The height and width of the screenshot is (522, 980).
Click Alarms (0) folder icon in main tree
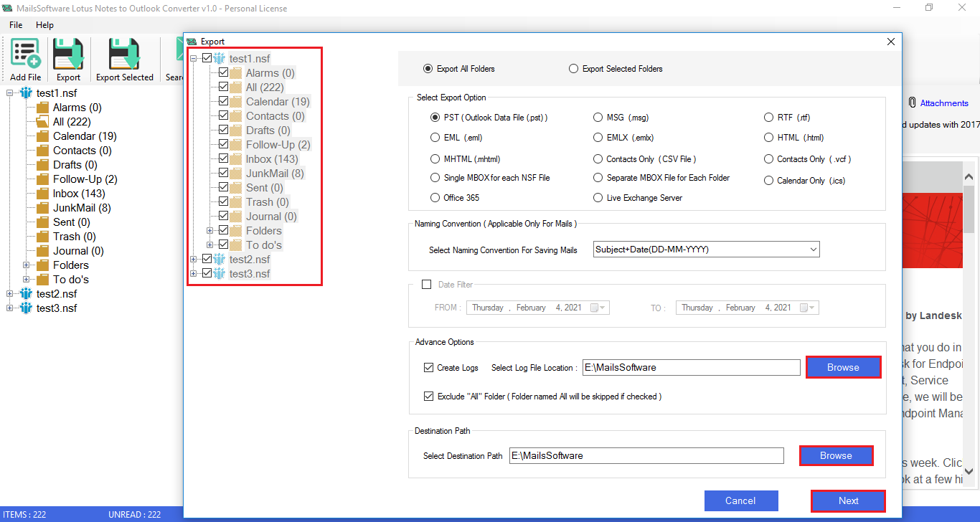click(x=42, y=108)
